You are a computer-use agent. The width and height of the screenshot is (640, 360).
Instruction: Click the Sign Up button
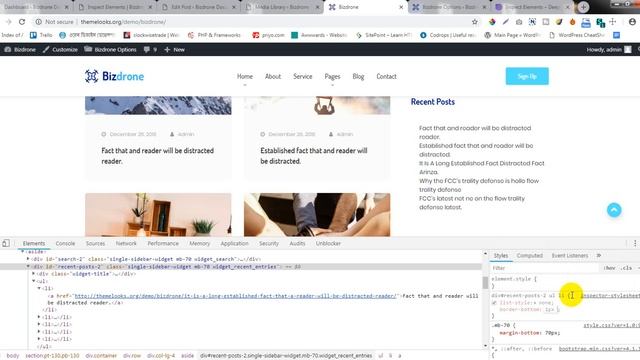[x=527, y=76]
